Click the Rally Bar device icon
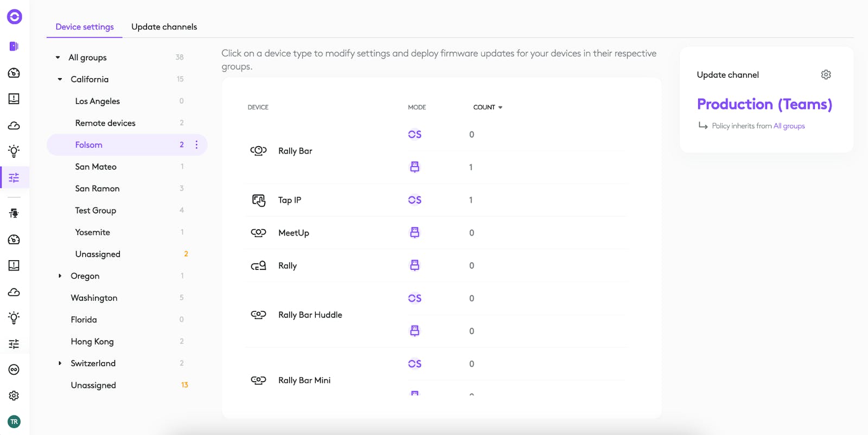The image size is (868, 435). 258,150
